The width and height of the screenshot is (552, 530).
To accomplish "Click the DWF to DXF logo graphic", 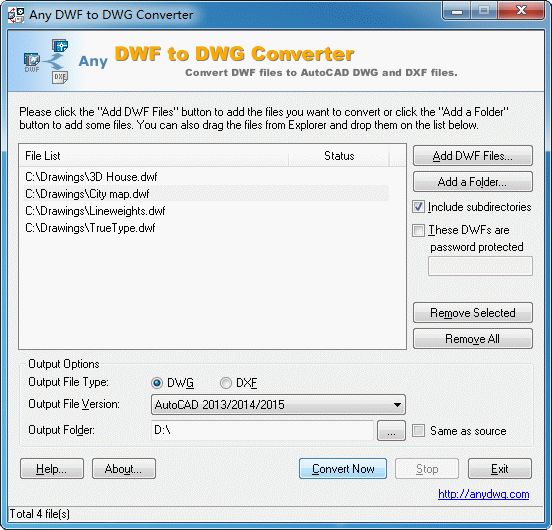I will point(46,61).
